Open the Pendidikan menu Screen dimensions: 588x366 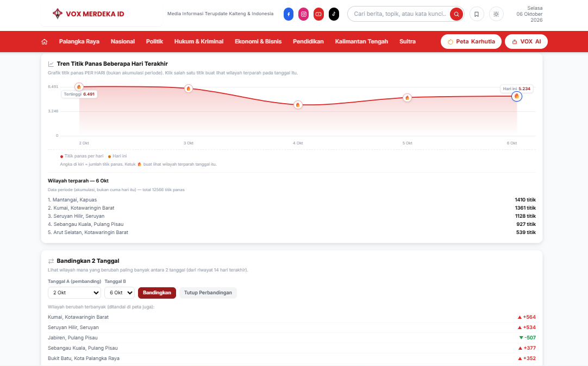pos(308,42)
